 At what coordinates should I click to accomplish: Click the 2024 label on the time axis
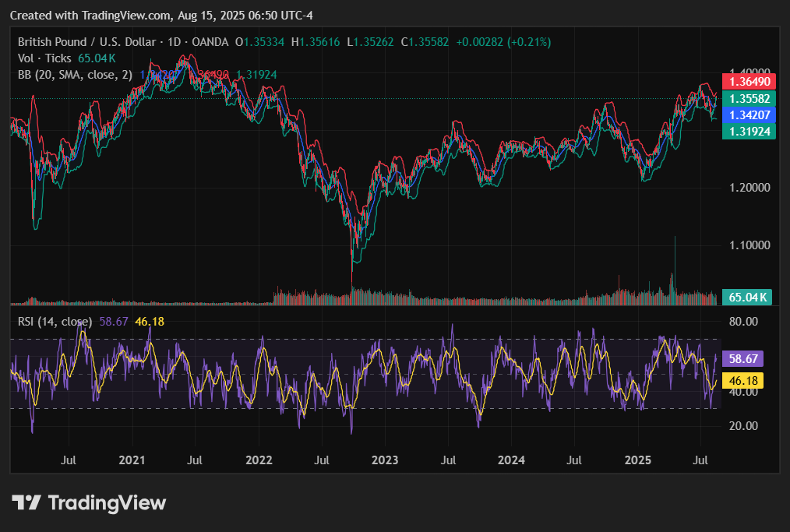[x=511, y=460]
